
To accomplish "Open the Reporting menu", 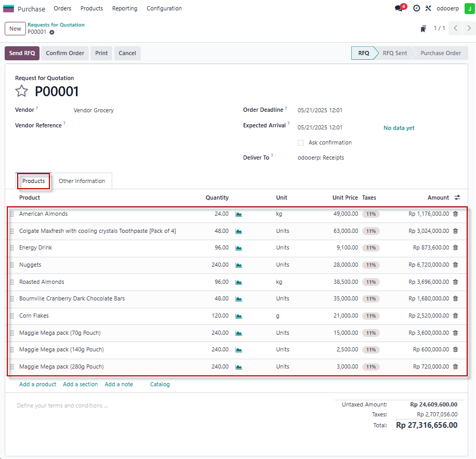I will point(125,8).
